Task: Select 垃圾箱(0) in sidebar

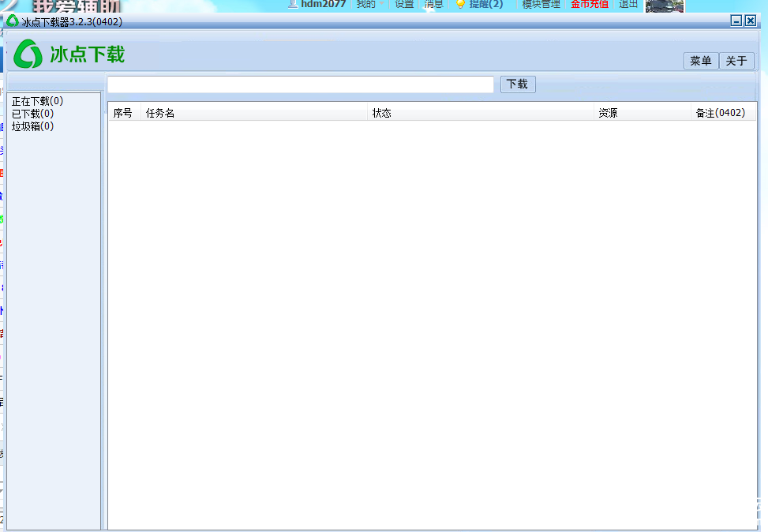Action: point(32,126)
